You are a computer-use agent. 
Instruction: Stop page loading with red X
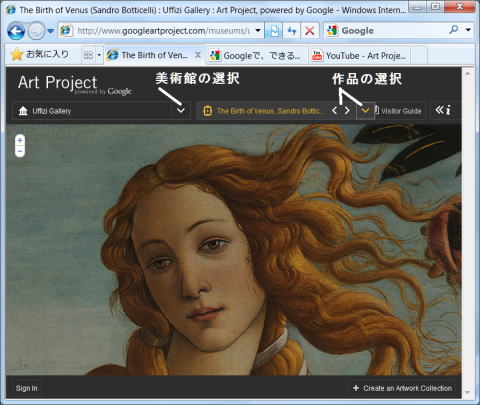click(310, 31)
